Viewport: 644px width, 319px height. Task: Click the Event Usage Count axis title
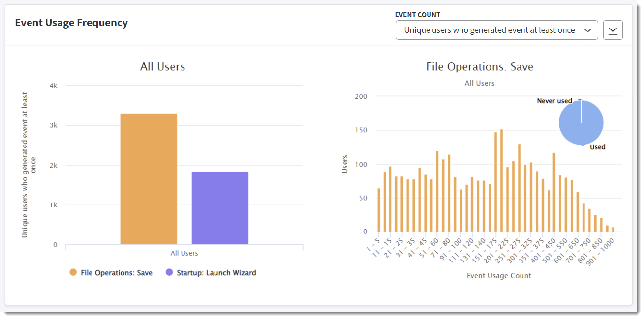coord(499,276)
